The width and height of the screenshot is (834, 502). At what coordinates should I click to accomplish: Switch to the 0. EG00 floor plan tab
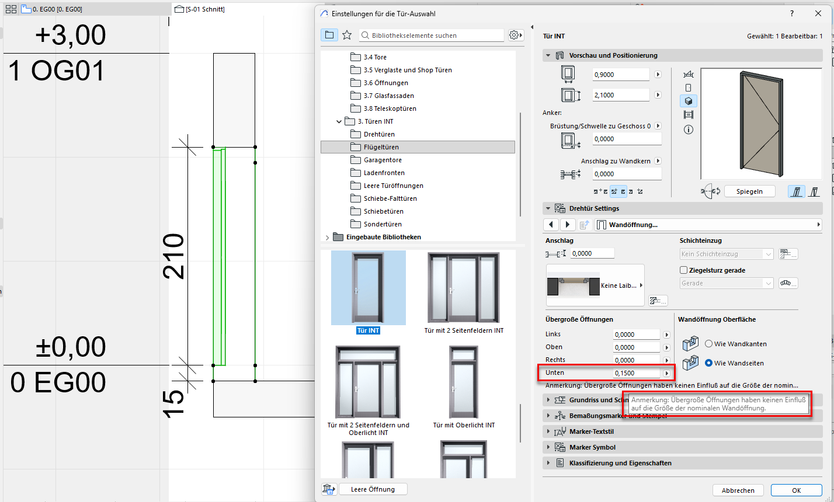pyautogui.click(x=52, y=9)
